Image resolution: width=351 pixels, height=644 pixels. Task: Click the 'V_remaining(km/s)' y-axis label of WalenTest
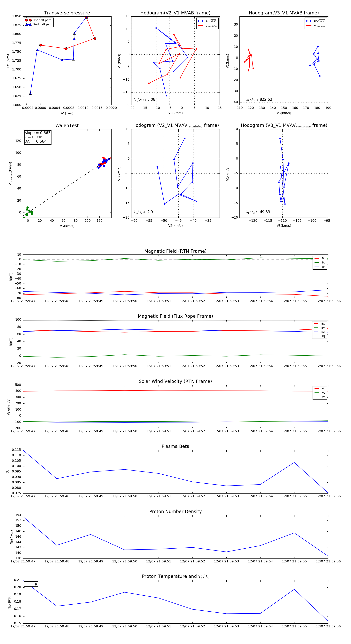10,173
